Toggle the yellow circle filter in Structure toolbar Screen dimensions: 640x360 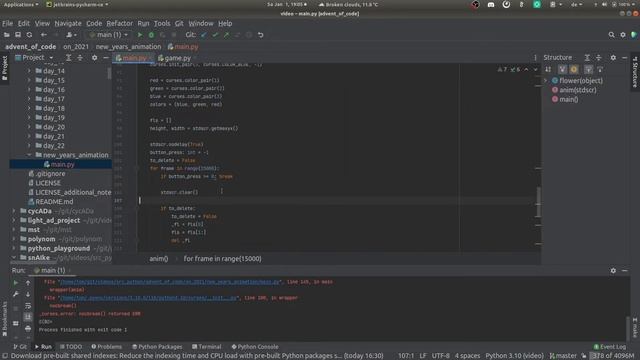[574, 70]
